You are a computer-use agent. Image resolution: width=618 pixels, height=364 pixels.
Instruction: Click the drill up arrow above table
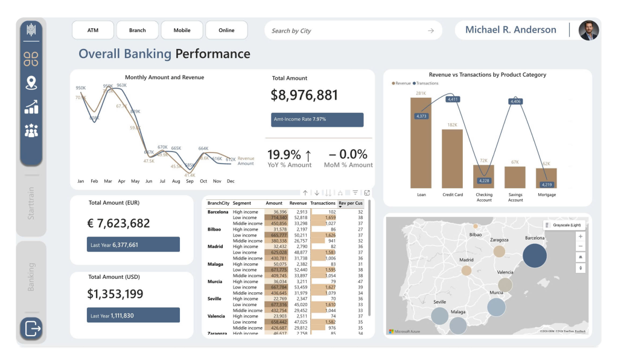[x=305, y=193]
